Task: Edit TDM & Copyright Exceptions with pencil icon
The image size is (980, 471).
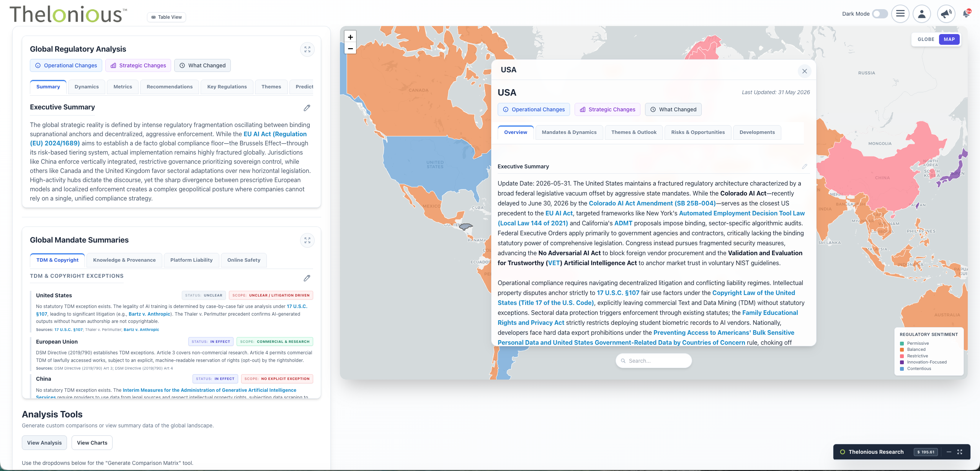Action: (307, 278)
